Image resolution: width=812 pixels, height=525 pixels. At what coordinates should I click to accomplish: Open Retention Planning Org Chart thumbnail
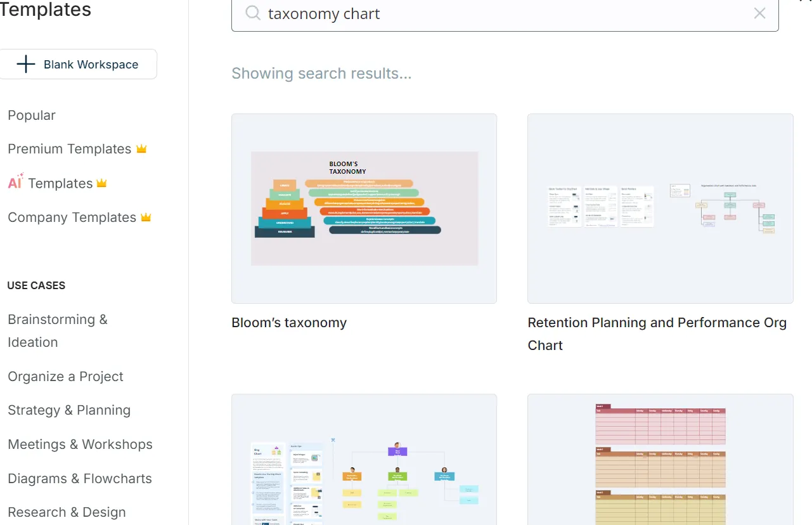pyautogui.click(x=660, y=208)
